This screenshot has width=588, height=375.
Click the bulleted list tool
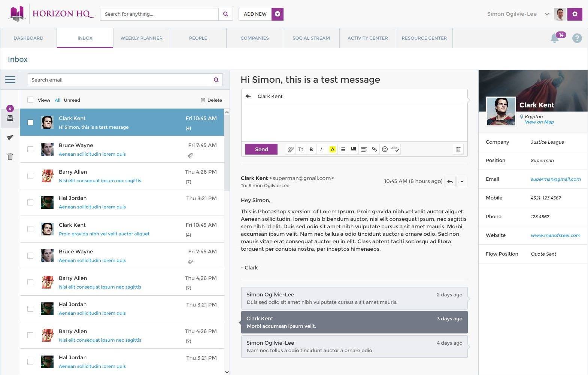(343, 149)
